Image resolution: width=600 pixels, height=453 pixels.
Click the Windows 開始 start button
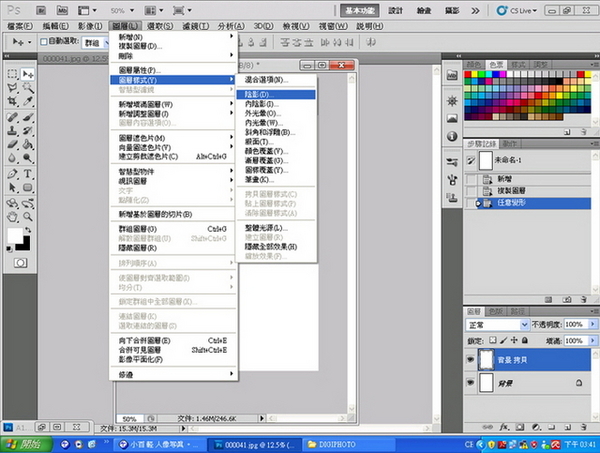click(26, 444)
